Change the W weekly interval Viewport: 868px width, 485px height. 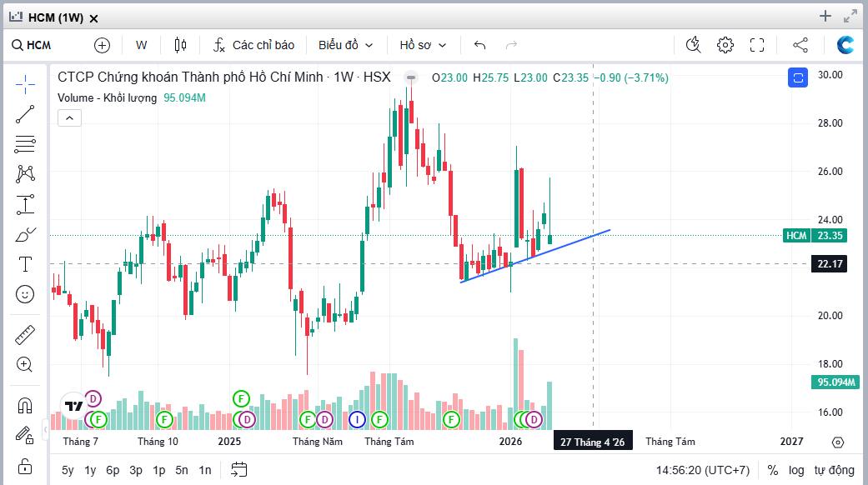coord(142,45)
